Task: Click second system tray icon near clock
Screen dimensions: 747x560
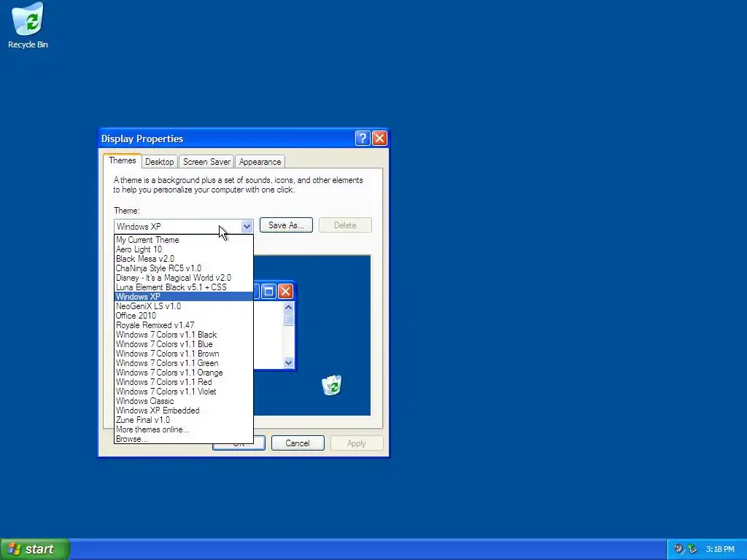Action: [693, 549]
